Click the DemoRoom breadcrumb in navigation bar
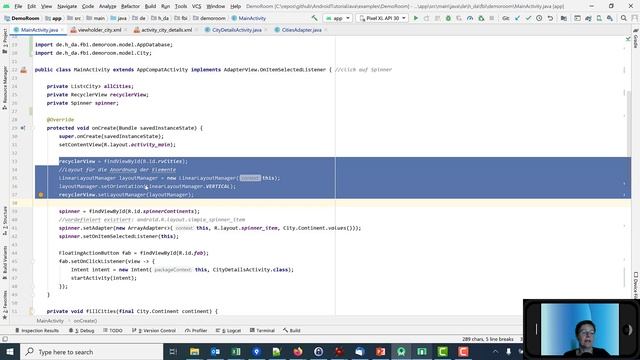 tap(21, 18)
